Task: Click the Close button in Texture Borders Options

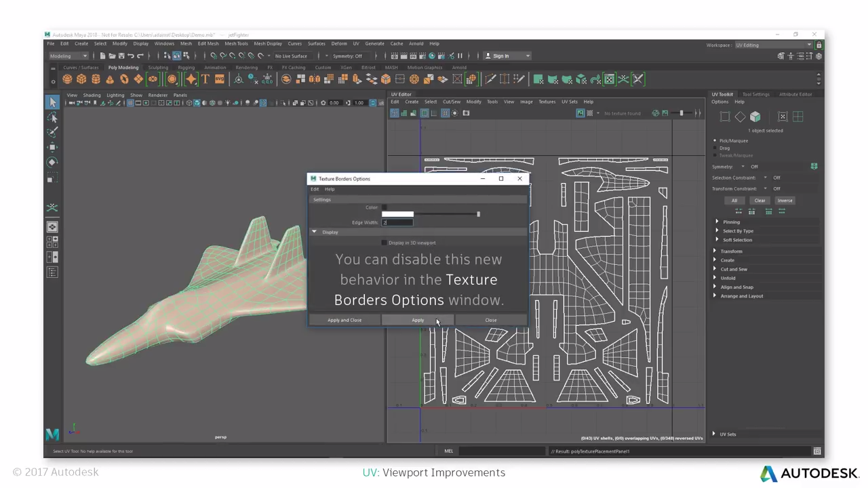Action: pyautogui.click(x=491, y=320)
